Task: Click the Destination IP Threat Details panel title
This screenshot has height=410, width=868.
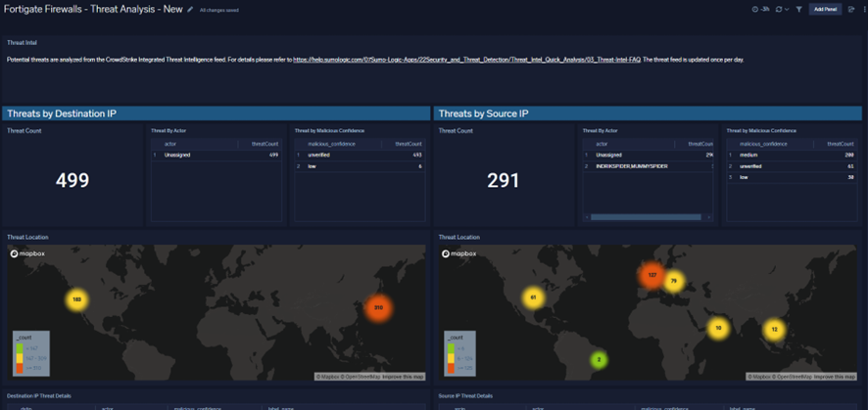Action: [x=39, y=395]
